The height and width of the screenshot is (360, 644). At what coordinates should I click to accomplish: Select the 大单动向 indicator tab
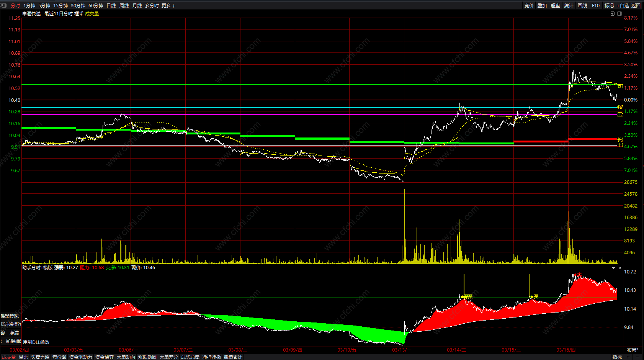tap(126, 357)
